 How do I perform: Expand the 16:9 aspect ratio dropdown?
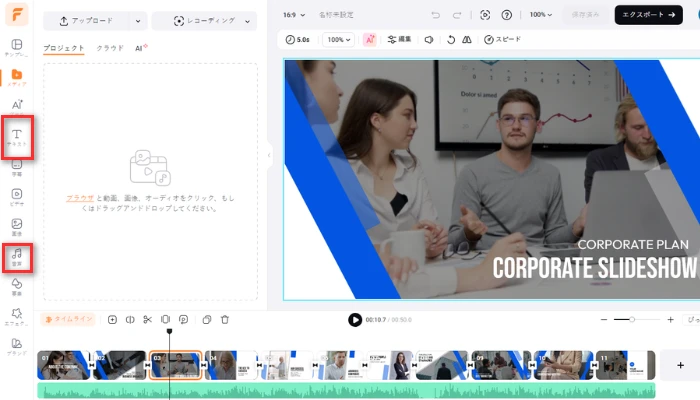point(294,16)
